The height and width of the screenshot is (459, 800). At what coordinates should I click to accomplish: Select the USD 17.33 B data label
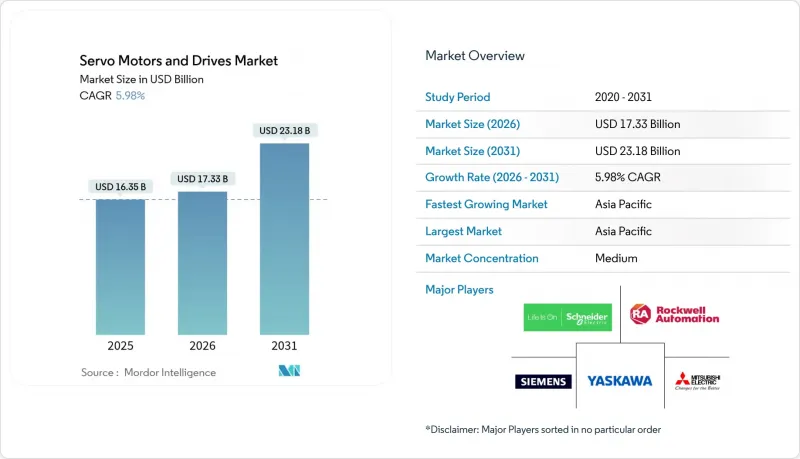click(202, 179)
